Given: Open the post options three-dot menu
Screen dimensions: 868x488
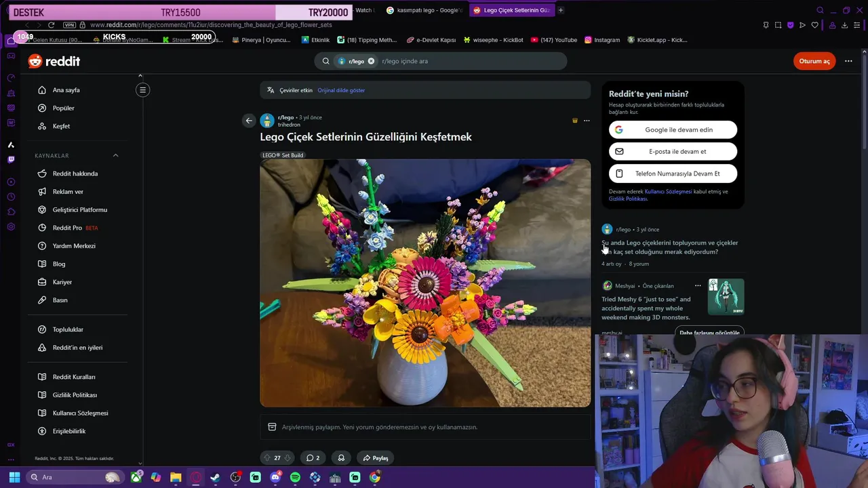Looking at the screenshot, I should point(587,121).
